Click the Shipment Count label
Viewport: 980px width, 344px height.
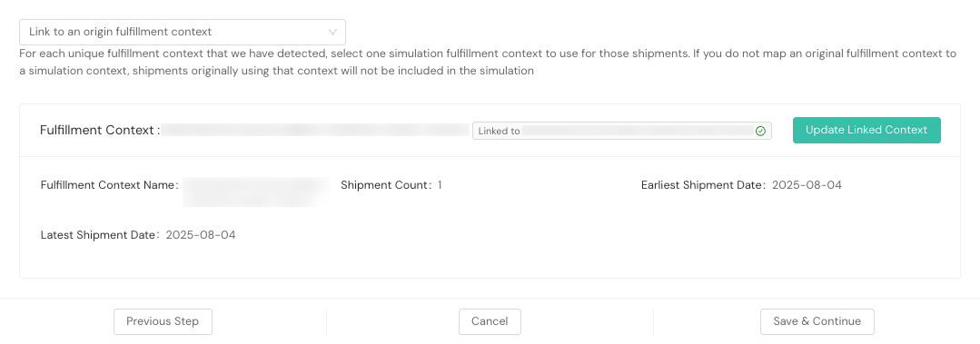coord(386,185)
